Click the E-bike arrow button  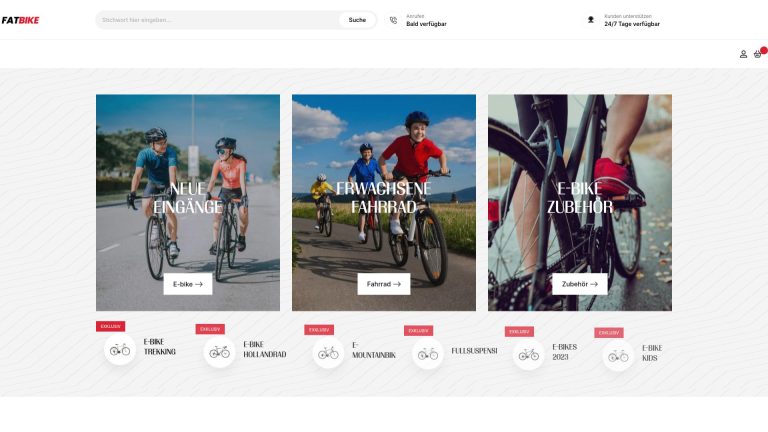(x=188, y=284)
